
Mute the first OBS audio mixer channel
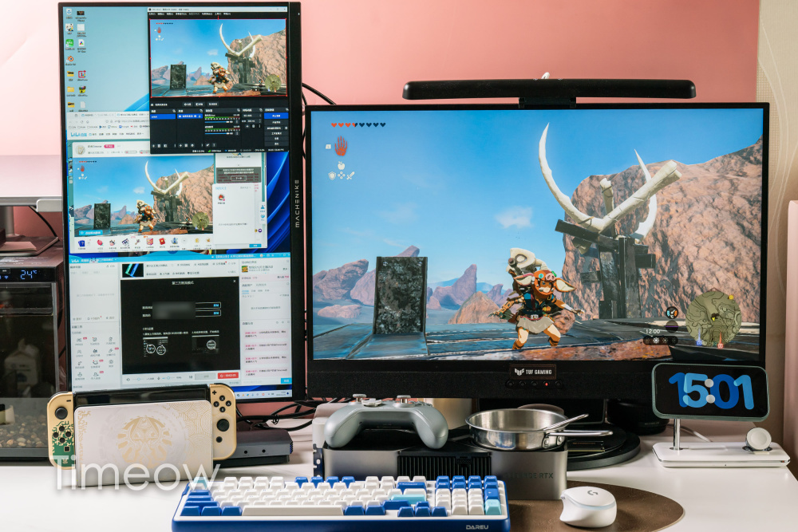231,122
